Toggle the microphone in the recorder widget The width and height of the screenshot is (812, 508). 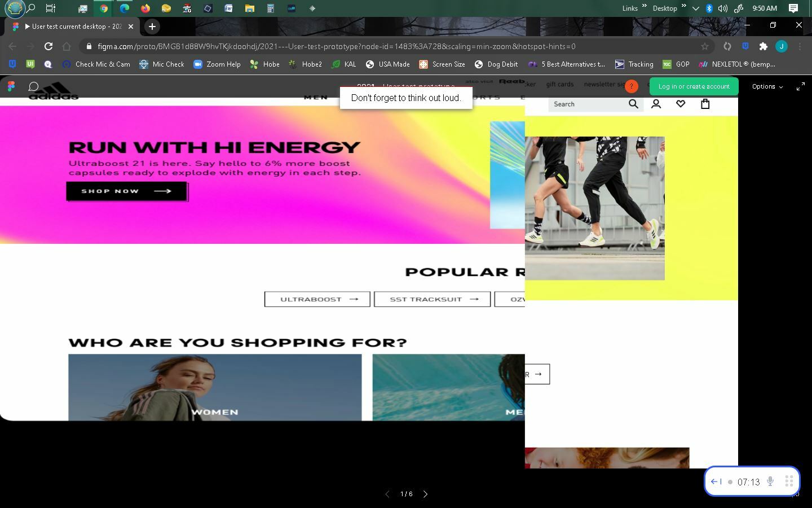coord(770,481)
